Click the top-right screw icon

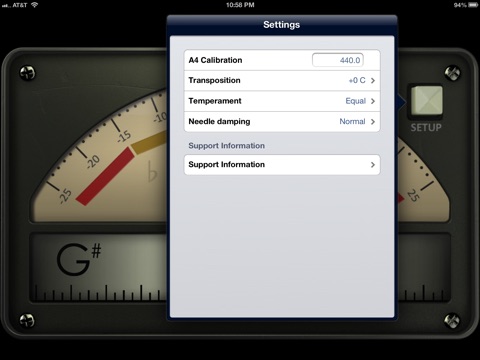coord(452,73)
